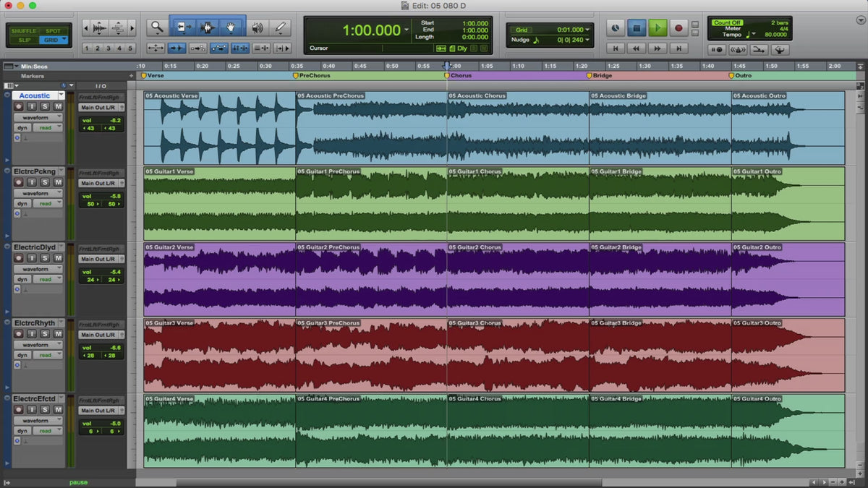Open the Grid value dropdown arrow
Screen dimensions: 868x488
587,30
